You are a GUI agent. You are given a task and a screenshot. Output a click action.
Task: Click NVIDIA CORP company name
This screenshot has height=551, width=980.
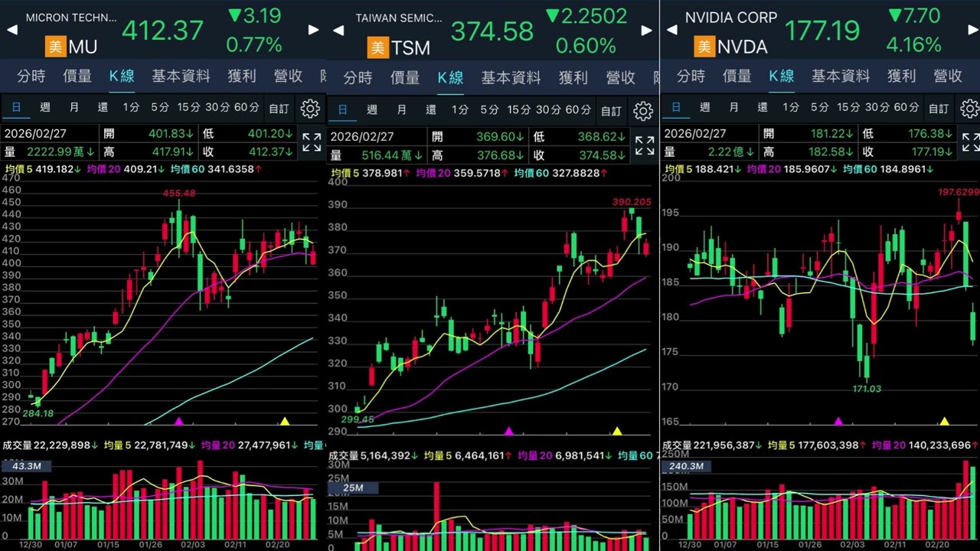coord(731,18)
